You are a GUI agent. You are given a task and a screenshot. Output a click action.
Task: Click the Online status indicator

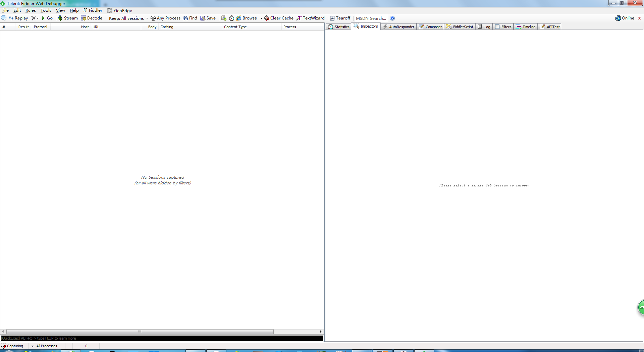coord(625,18)
